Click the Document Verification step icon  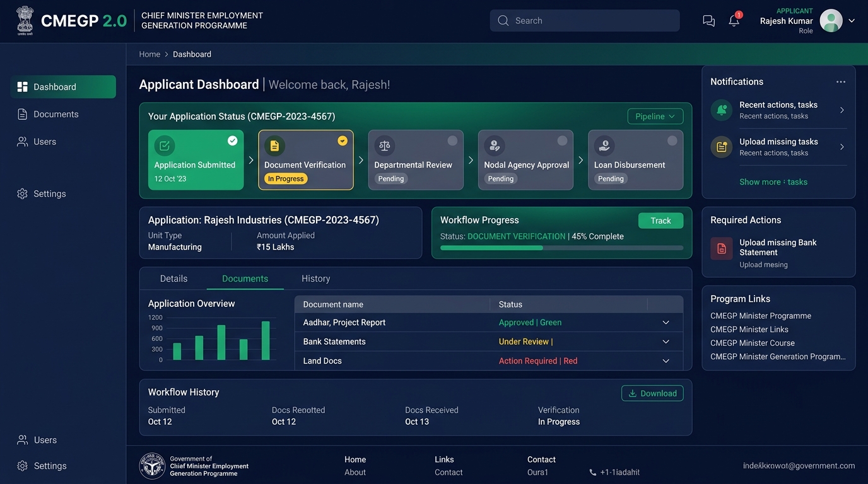click(x=274, y=146)
